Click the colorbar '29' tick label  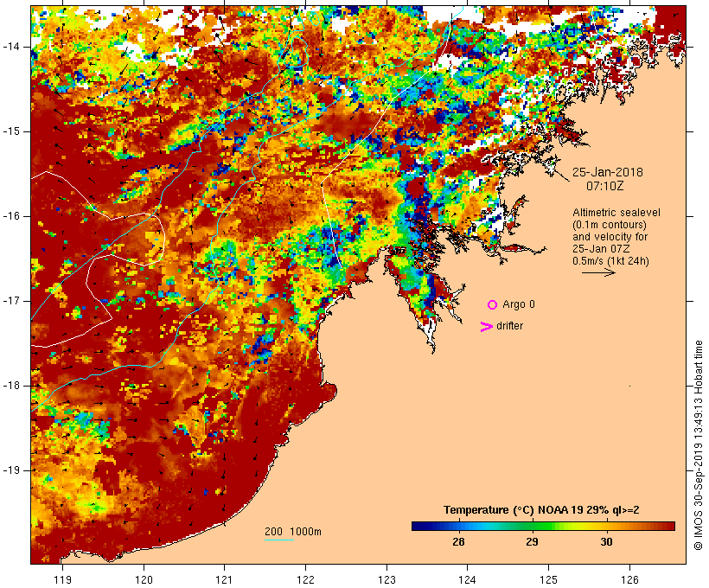point(533,542)
